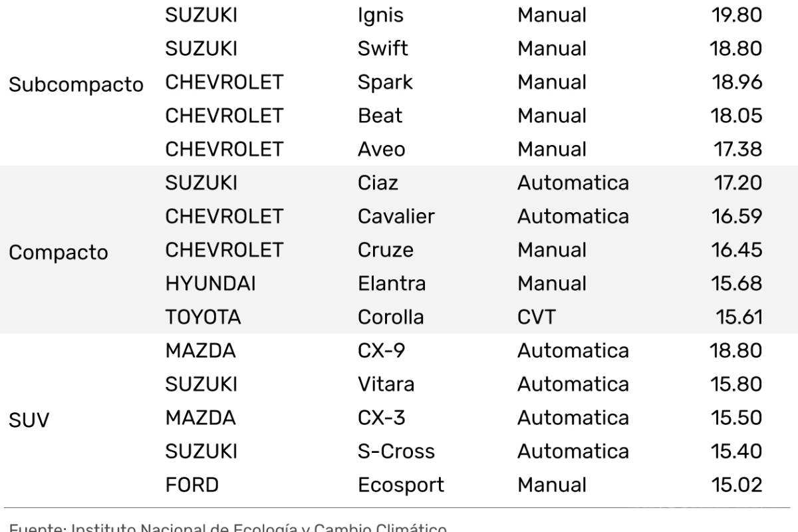The width and height of the screenshot is (798, 532).
Task: Click the 15.50 value for CX-3
Action: 736,418
